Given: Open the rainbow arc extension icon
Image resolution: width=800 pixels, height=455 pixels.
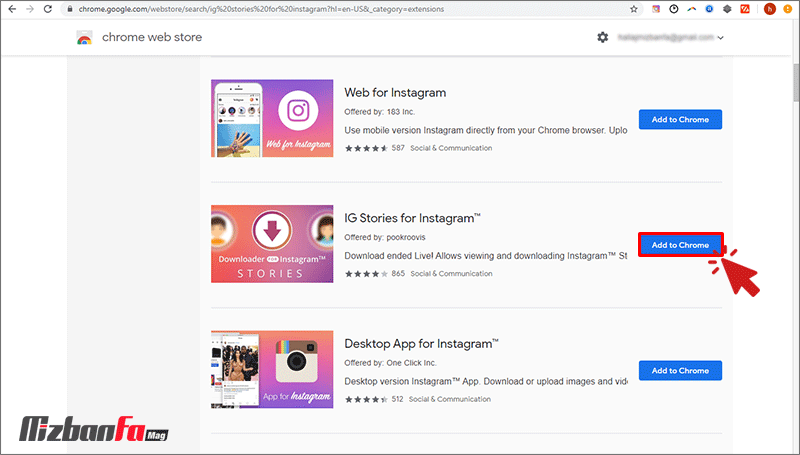Looking at the screenshot, I should click(691, 9).
